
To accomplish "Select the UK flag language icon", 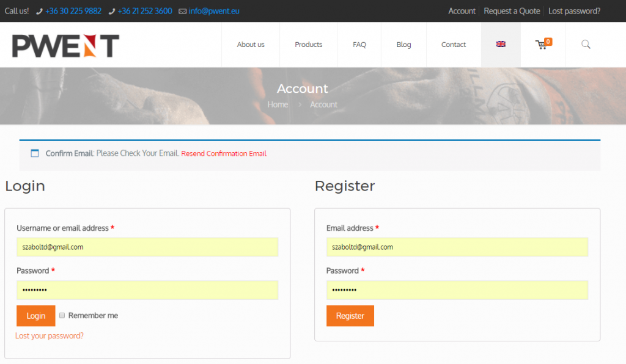I will point(501,45).
